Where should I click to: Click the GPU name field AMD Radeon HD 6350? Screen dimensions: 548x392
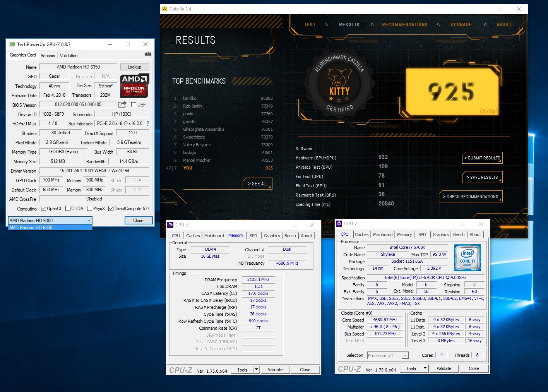[78, 67]
